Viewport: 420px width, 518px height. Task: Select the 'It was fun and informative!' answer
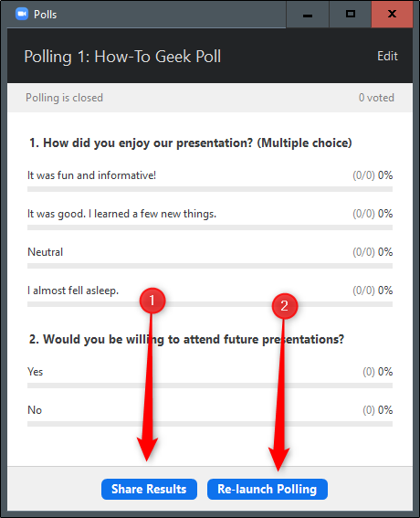point(91,175)
